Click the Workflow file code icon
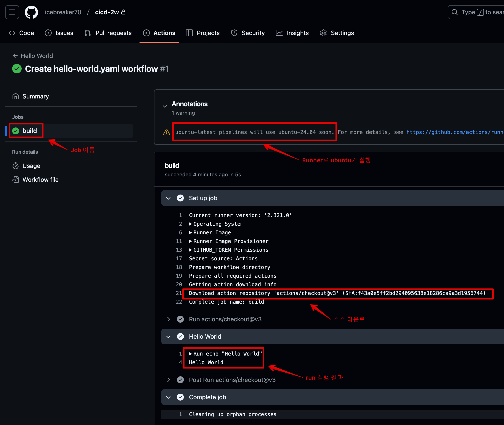The image size is (504, 425). (16, 179)
